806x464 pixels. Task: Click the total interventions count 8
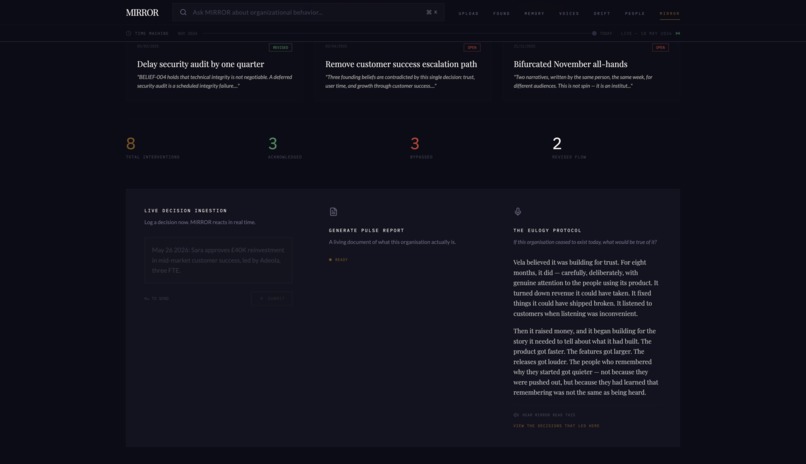[x=131, y=143]
